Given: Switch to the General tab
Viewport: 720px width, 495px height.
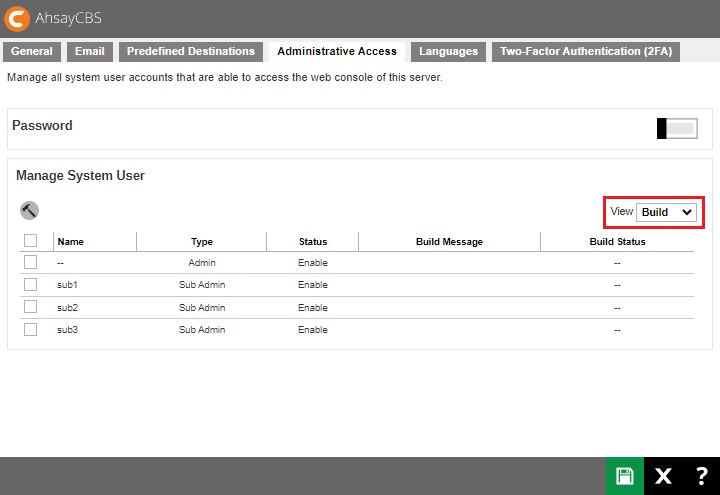Looking at the screenshot, I should 32,51.
